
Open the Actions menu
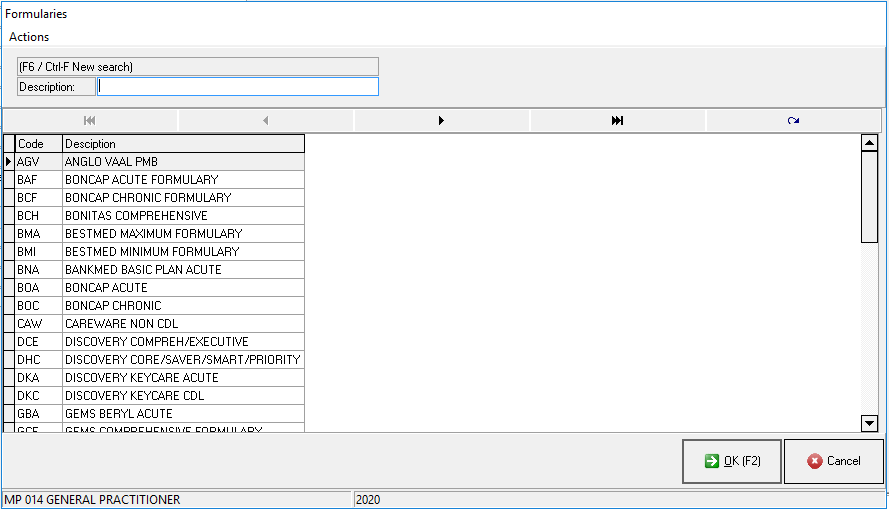[x=29, y=37]
